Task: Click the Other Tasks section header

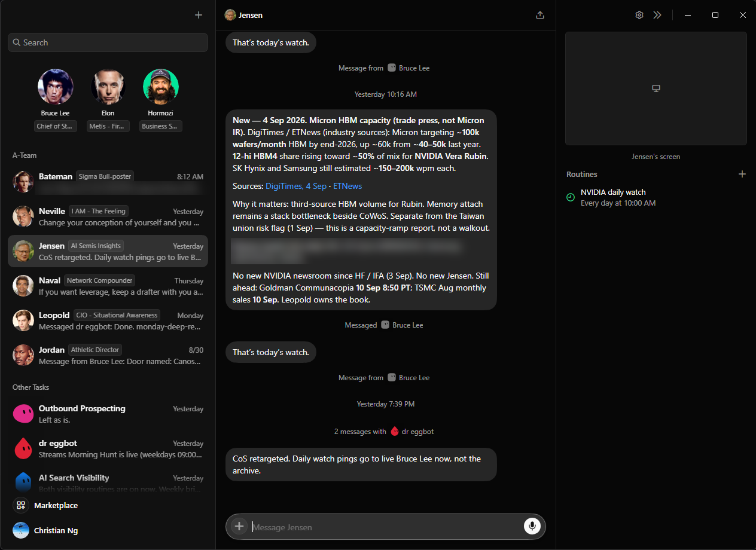Action: 31,387
